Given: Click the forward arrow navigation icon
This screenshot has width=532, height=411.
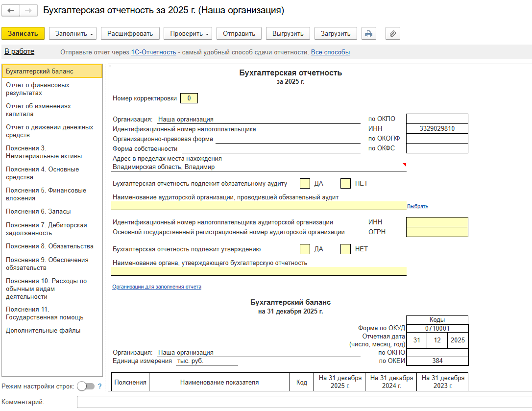Looking at the screenshot, I should tap(28, 10).
